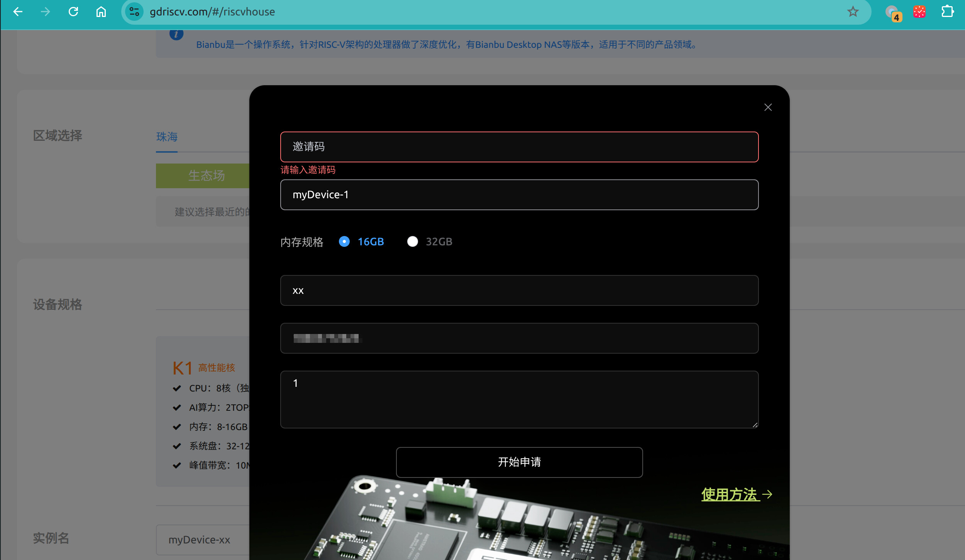Viewport: 965px width, 560px height.
Task: Click the 邀请码 invitation code field
Action: (519, 147)
